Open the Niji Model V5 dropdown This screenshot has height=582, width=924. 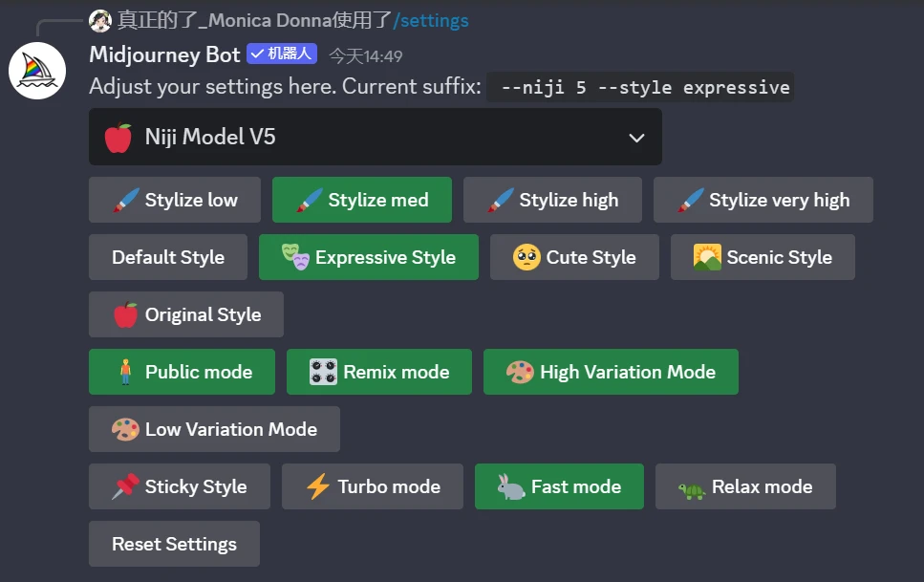pyautogui.click(x=375, y=137)
